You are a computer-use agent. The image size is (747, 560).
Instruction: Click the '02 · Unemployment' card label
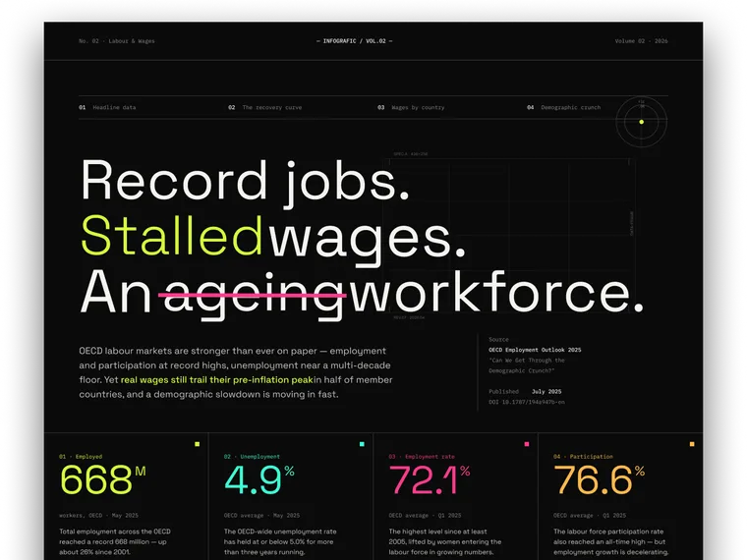pos(252,457)
